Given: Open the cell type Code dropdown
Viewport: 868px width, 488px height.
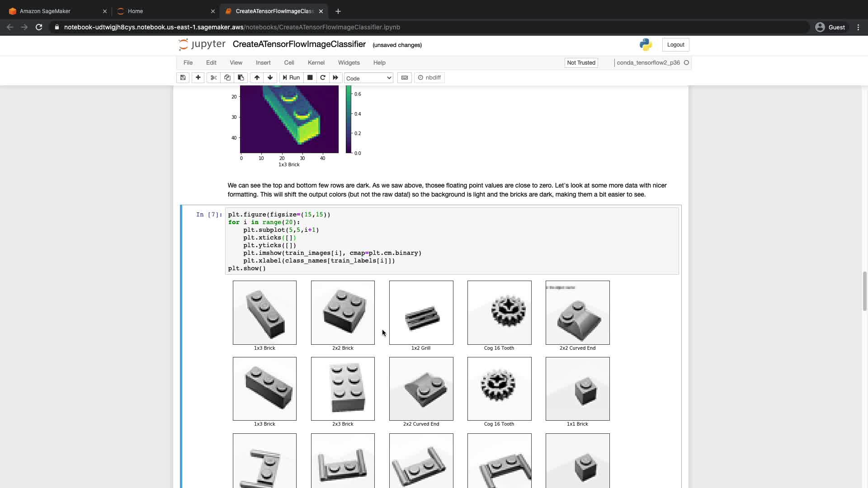Looking at the screenshot, I should point(368,78).
